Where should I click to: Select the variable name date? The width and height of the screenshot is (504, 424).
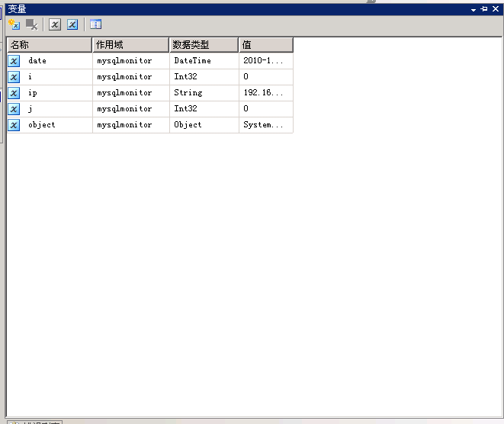(37, 61)
